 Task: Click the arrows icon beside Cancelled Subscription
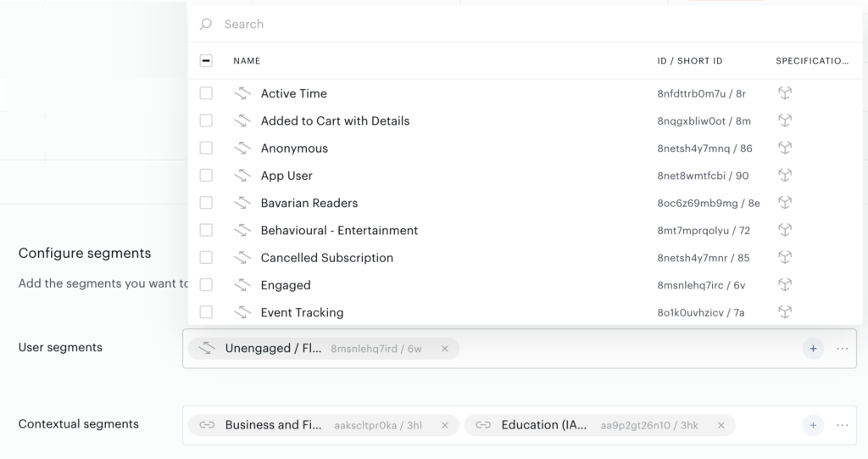click(242, 257)
